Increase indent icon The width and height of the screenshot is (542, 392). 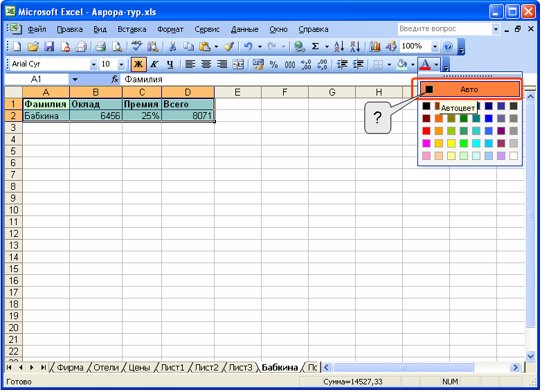click(x=358, y=64)
